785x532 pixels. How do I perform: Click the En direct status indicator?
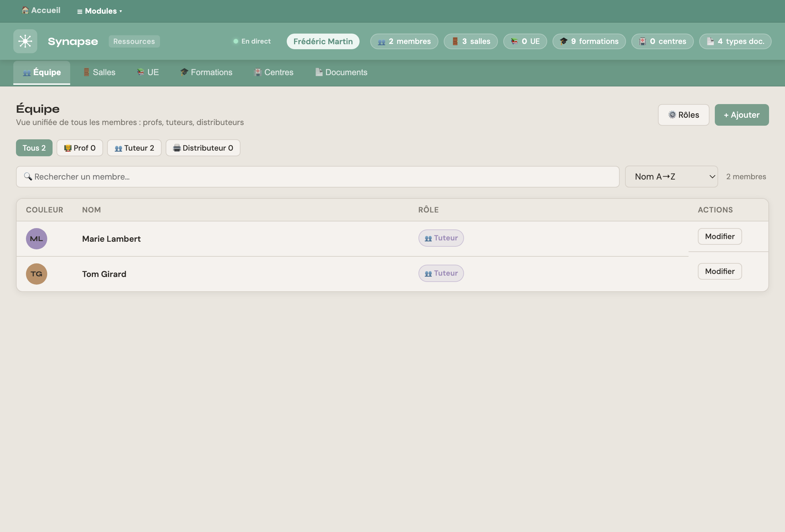pyautogui.click(x=252, y=41)
